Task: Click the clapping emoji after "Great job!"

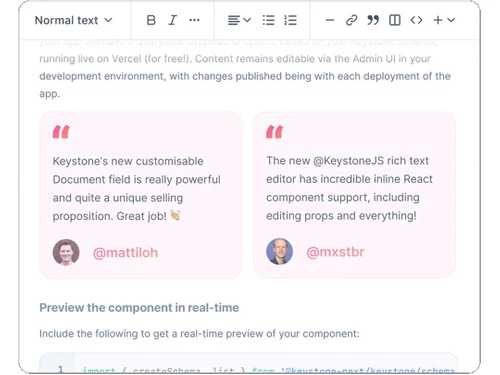Action: click(x=175, y=215)
